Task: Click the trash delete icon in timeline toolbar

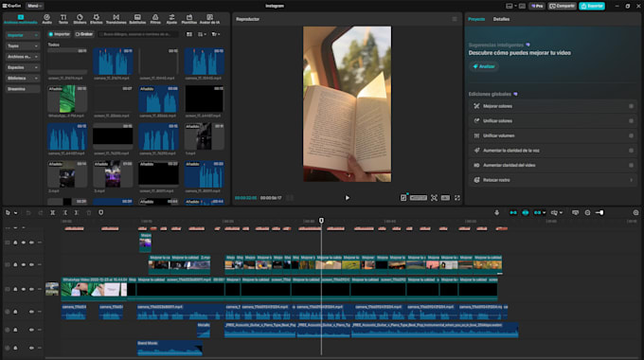Action: [89, 212]
